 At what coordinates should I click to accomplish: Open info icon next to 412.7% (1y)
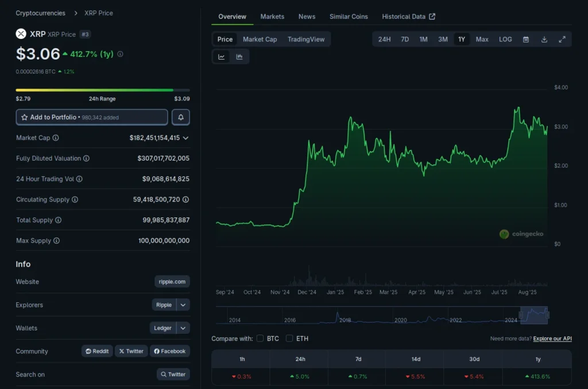point(120,54)
